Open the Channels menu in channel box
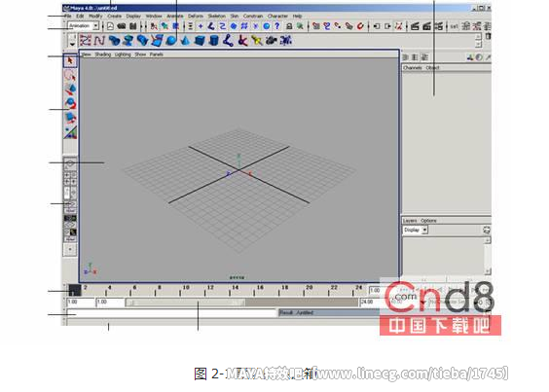The image size is (549, 392). pos(413,68)
